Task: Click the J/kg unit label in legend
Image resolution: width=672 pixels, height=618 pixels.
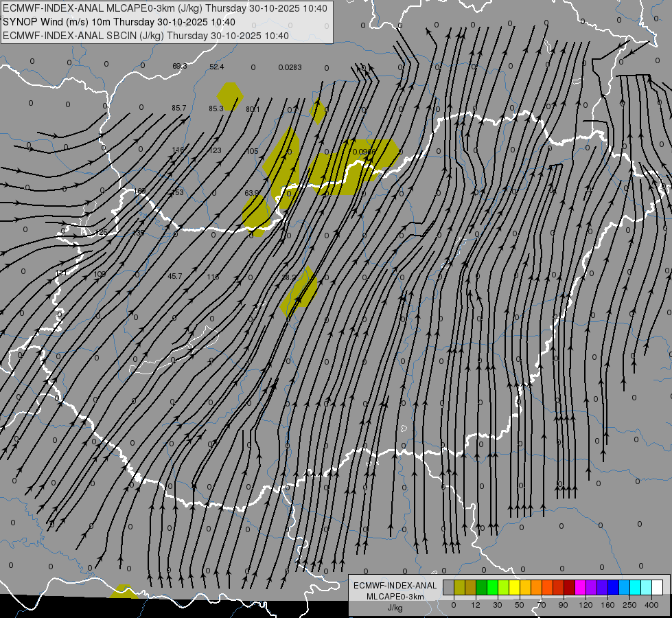Action: (395, 608)
